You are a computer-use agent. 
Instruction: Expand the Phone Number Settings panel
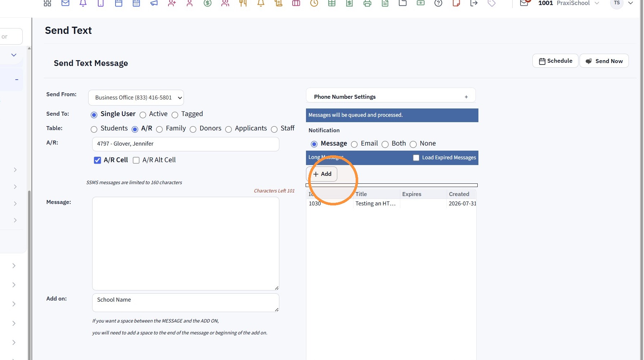tap(466, 97)
